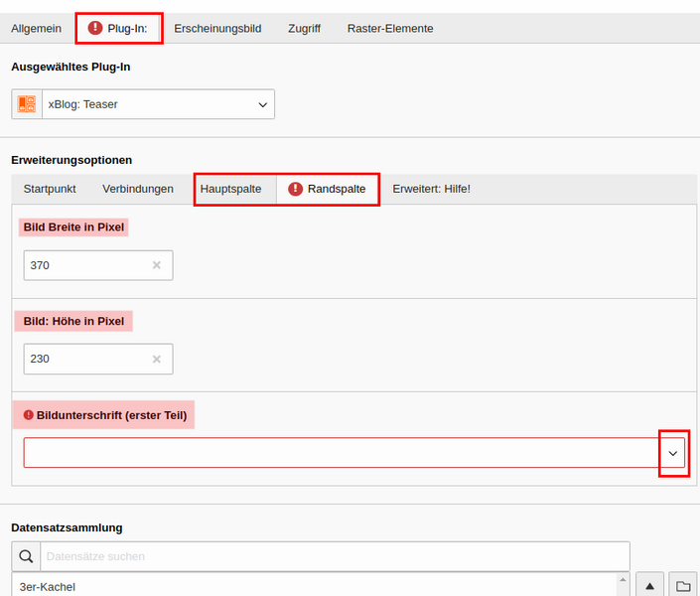Open the Erweitert: Hilfe! sub-tab
Viewport: 700px width, 596px height.
pyautogui.click(x=431, y=189)
